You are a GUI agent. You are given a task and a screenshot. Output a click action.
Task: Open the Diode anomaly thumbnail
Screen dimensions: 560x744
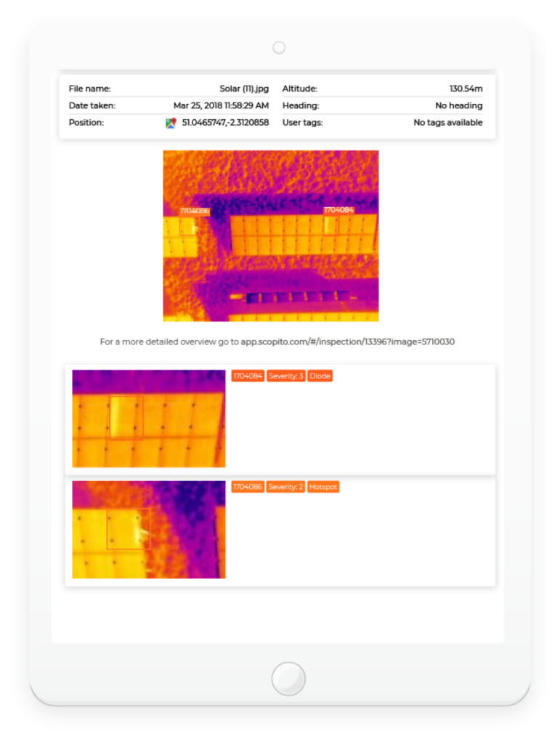[x=149, y=418]
